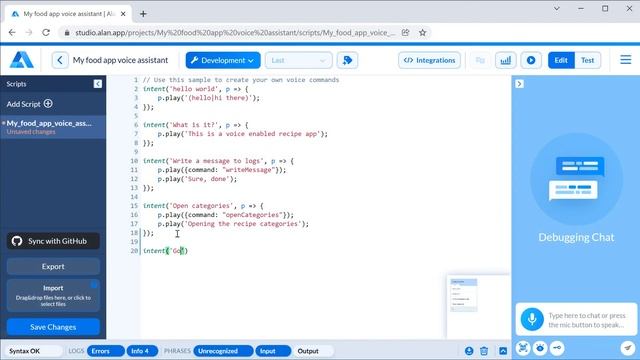The image size is (640, 360).
Task: Click the microphone button in chat
Action: pos(532,319)
